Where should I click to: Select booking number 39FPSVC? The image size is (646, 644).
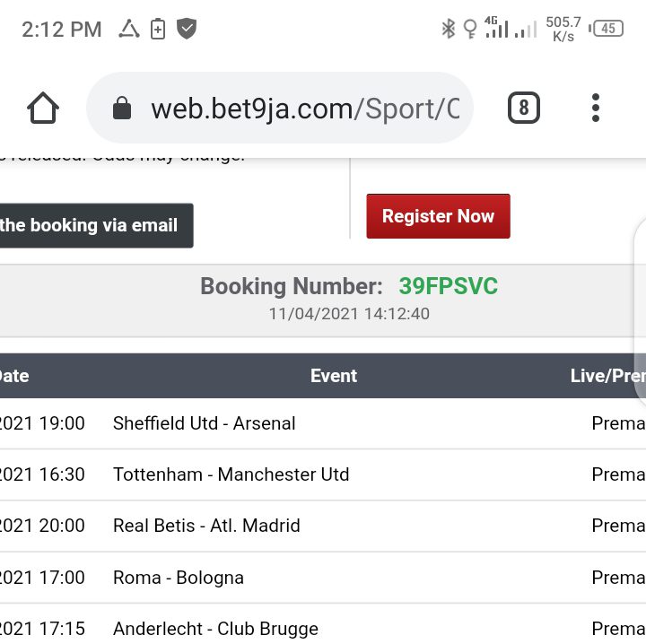448,287
